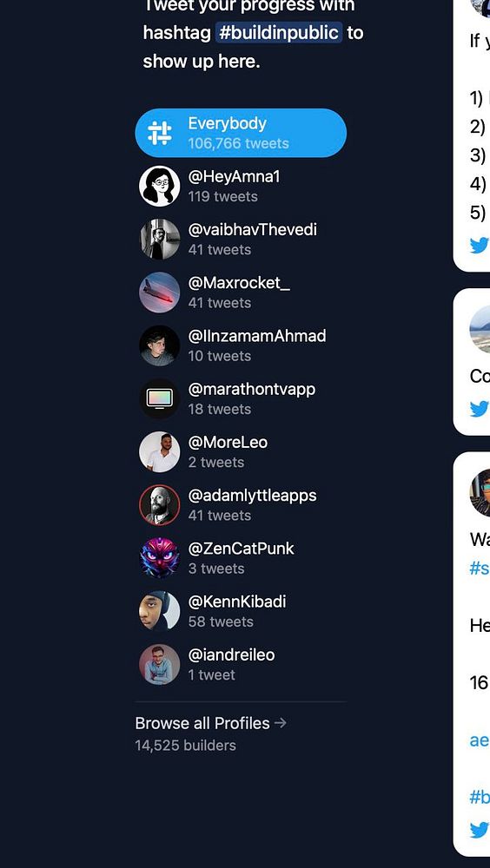Click the Twitter bird icon on first tweet card
Viewport: 490px width, 868px height.
pos(480,245)
